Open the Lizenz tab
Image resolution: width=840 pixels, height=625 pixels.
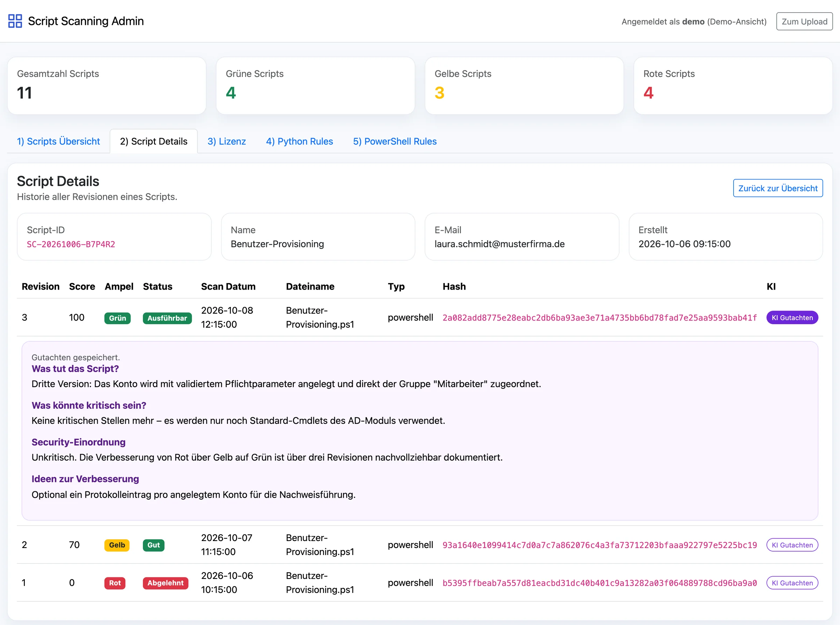(x=227, y=141)
